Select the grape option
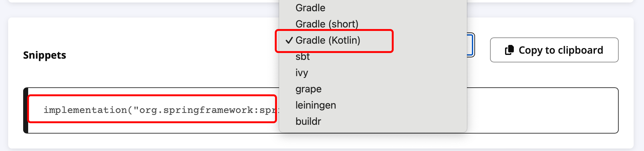 pos(308,89)
